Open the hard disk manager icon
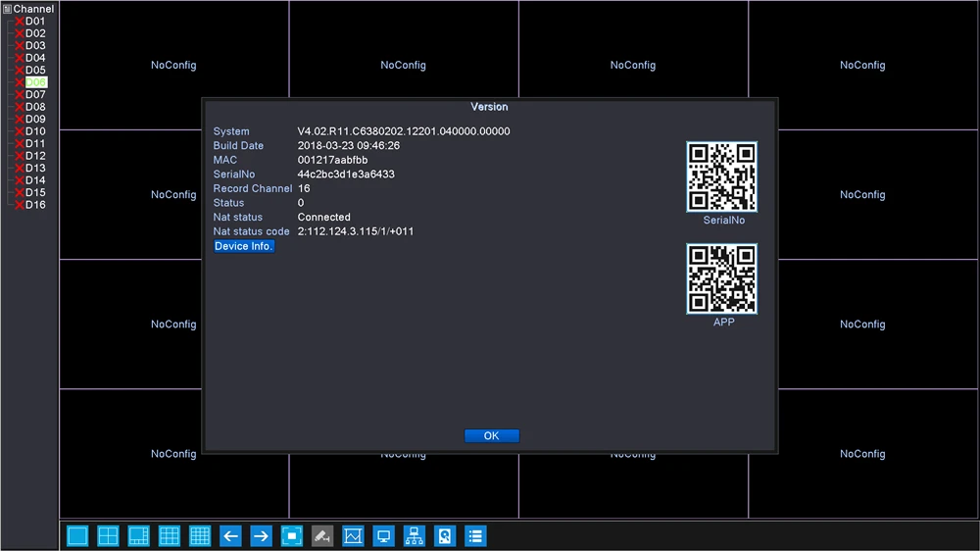Screen dimensions: 980x551 click(x=445, y=536)
